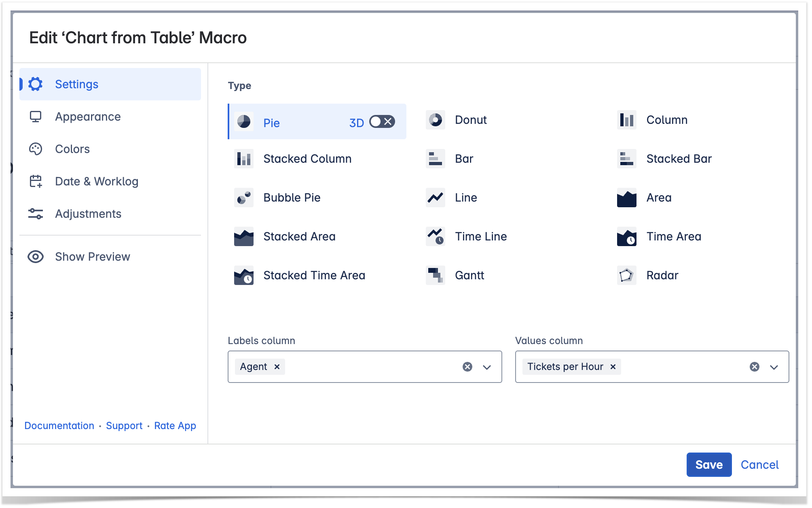Choose the Gantt chart icon
Image resolution: width=812 pixels, height=508 pixels.
(435, 276)
